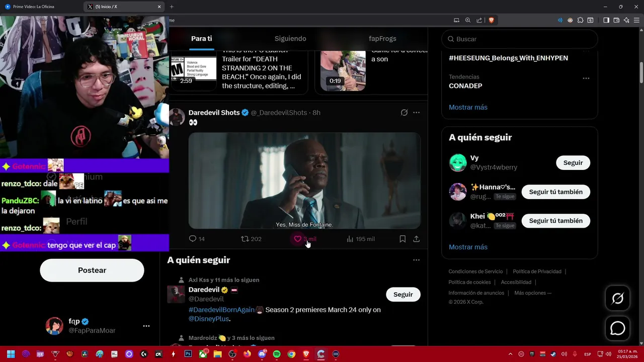Follow back ✨Hanna♡'s account
The width and height of the screenshot is (644, 362).
pyautogui.click(x=555, y=192)
